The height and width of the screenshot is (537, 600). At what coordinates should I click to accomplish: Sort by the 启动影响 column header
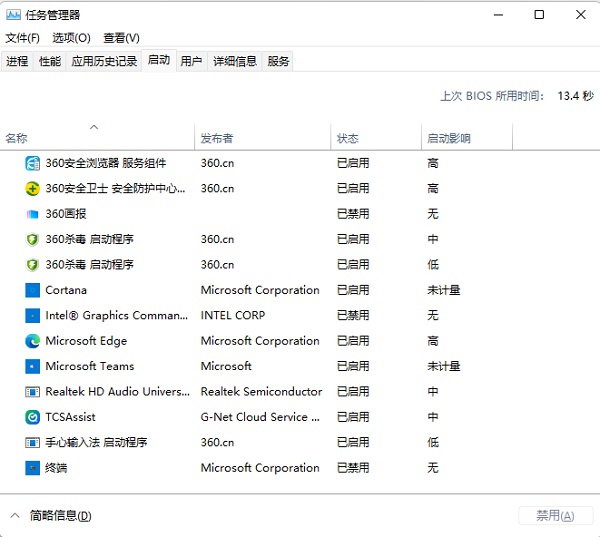[448, 139]
